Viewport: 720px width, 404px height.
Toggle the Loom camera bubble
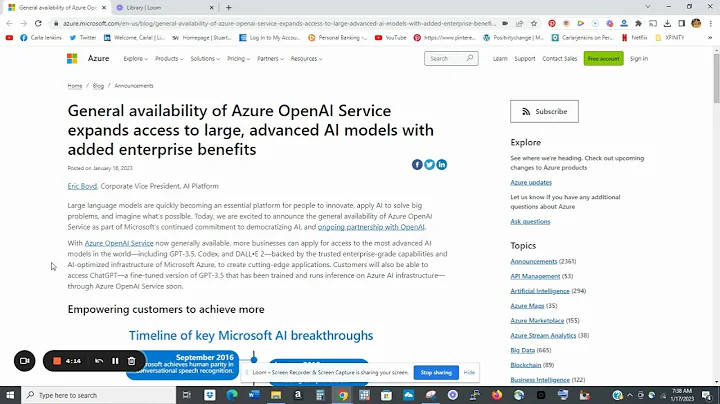click(x=24, y=361)
